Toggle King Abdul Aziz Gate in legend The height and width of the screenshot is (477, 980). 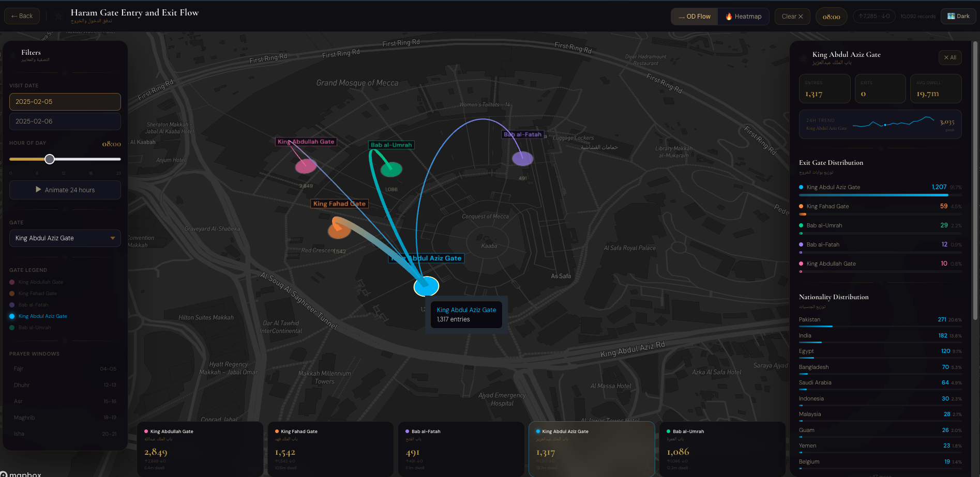tap(38, 316)
